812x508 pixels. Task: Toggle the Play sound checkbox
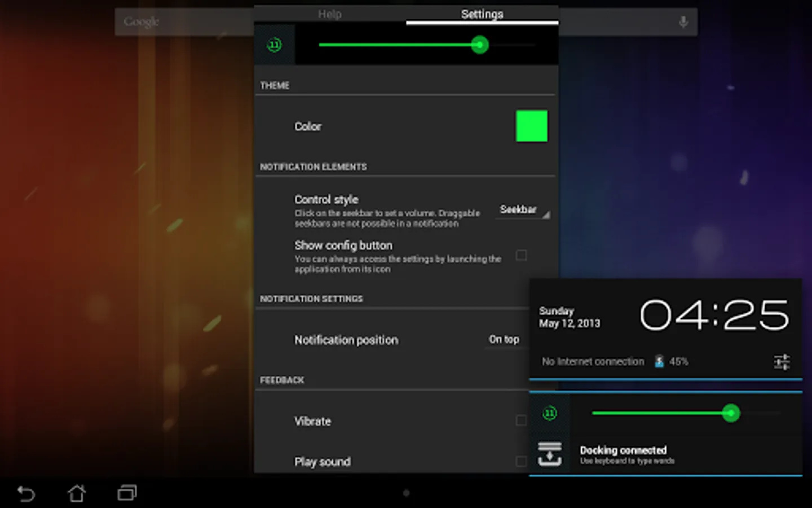[x=521, y=461]
